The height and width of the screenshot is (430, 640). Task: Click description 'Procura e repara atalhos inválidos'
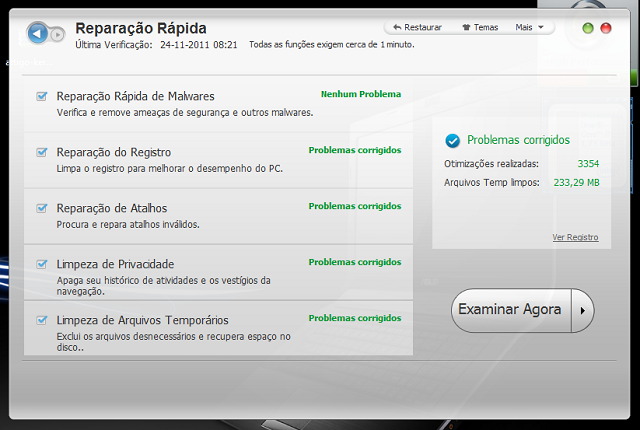pos(128,224)
